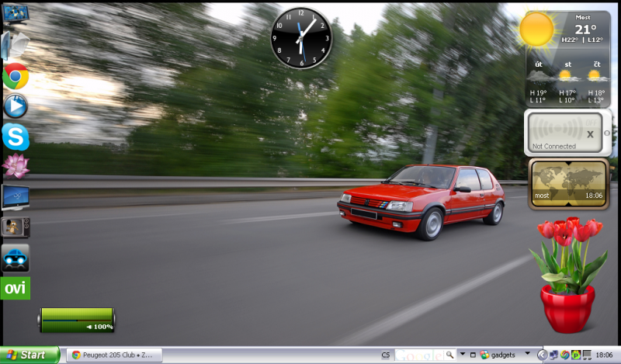Click the pink lotus flower icon
The width and height of the screenshot is (621, 364).
(x=16, y=165)
